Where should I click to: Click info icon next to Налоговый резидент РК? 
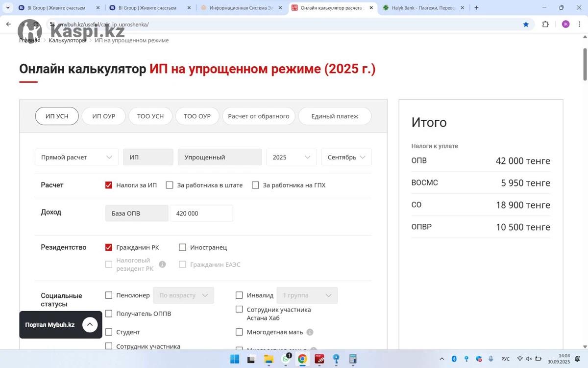162,264
